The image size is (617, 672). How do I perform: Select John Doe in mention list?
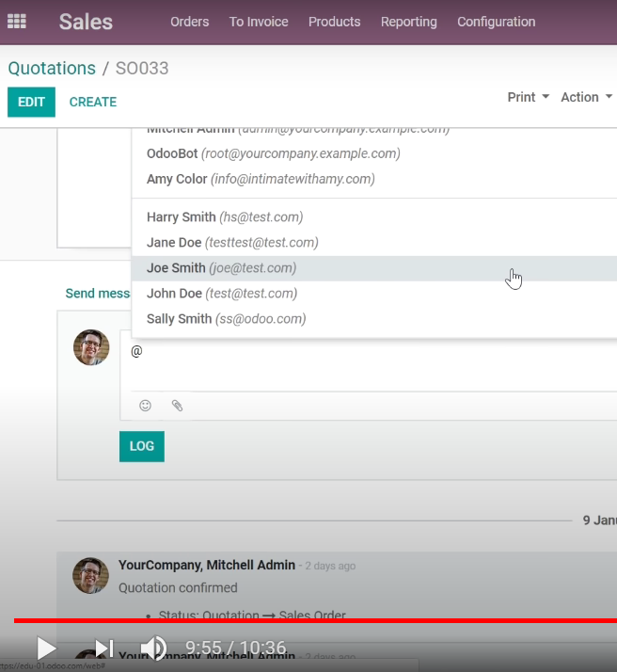374,294
